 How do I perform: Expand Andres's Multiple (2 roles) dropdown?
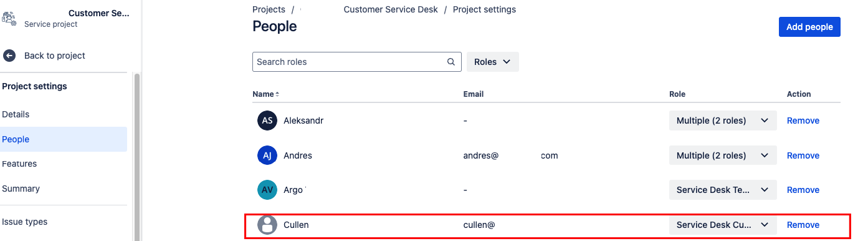723,155
